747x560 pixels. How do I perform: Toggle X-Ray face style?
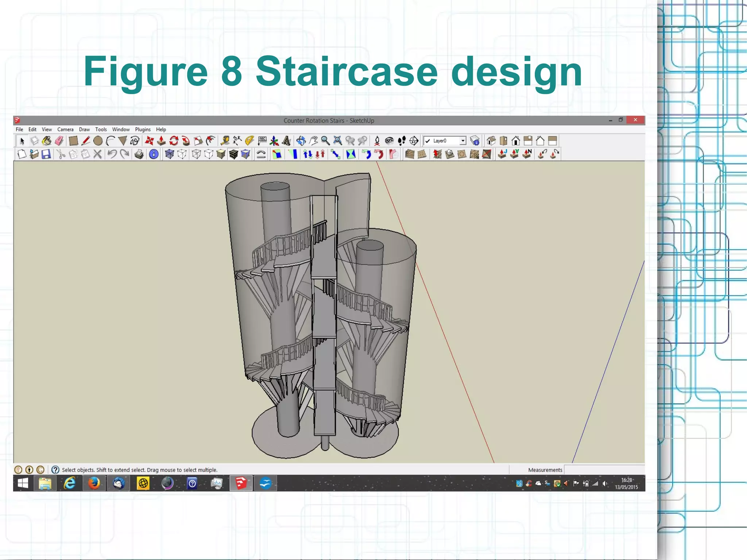click(x=169, y=154)
